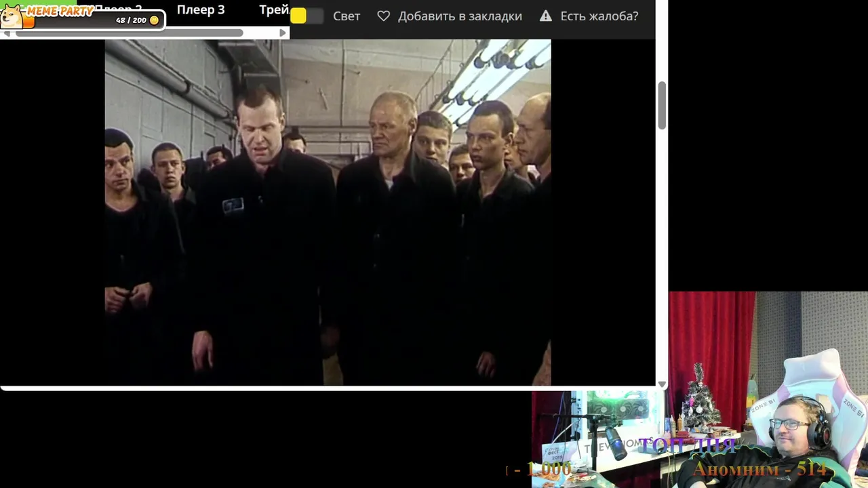Image resolution: width=868 pixels, height=488 pixels.
Task: Switch to the Плеер 3 tab
Action: click(x=200, y=10)
